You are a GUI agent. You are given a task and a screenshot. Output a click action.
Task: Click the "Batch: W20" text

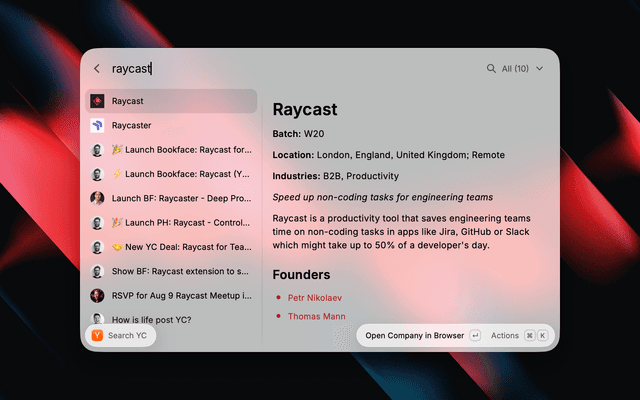[x=298, y=134]
